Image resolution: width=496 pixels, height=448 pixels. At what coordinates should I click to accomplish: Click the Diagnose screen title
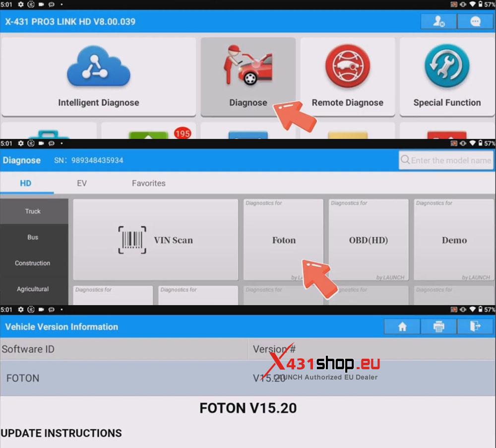tap(22, 160)
